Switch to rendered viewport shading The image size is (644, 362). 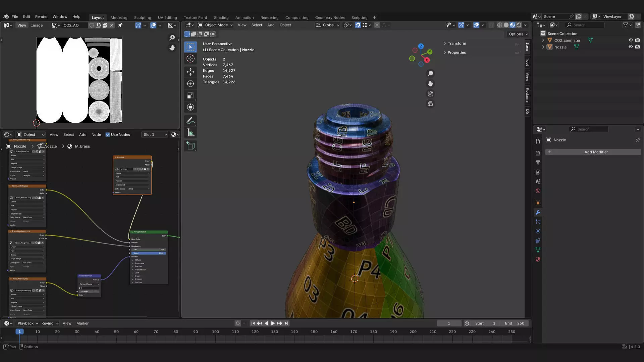(519, 25)
